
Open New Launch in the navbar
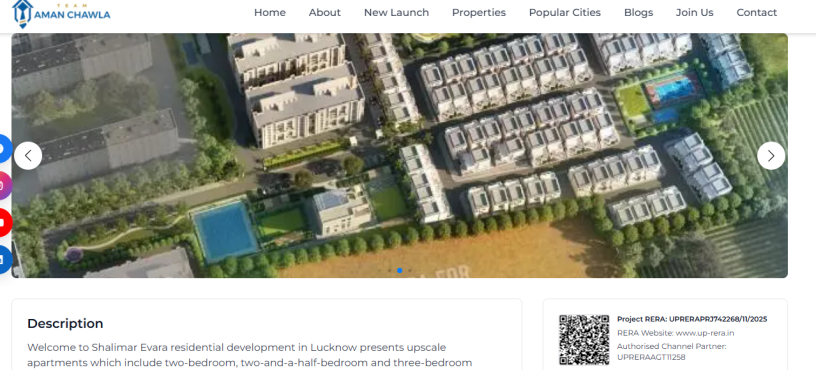397,12
